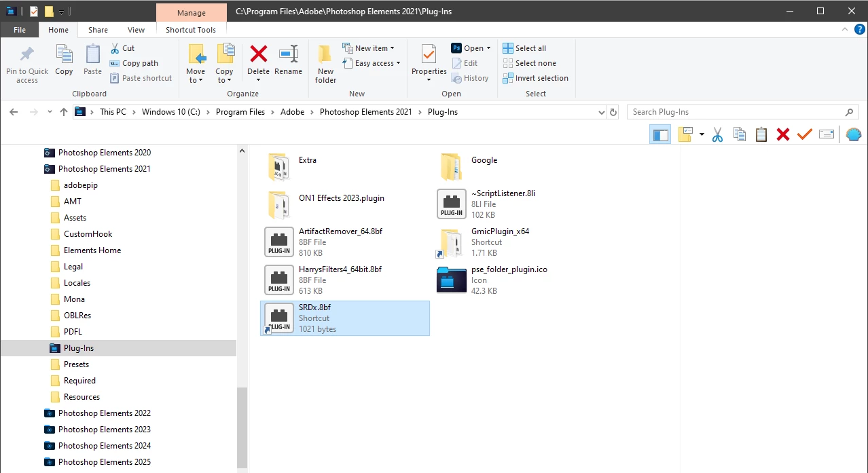Switch to the Share ribbon tab

pos(98,30)
